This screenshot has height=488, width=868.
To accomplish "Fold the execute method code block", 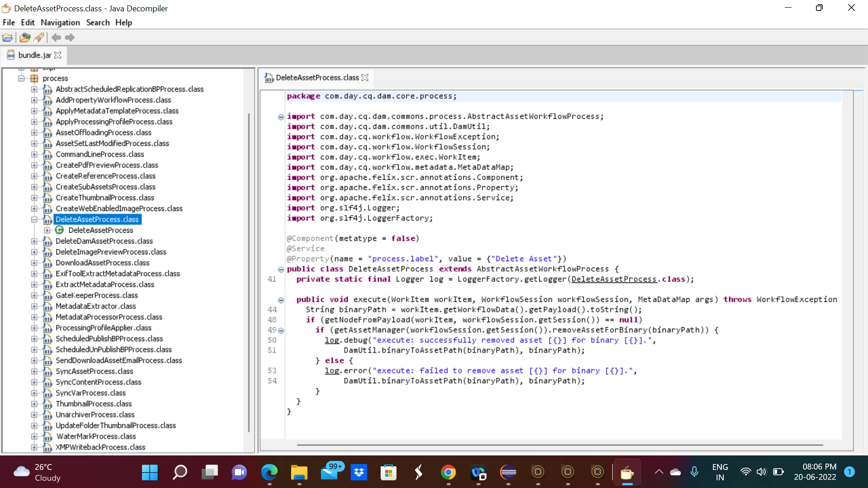I will point(281,300).
